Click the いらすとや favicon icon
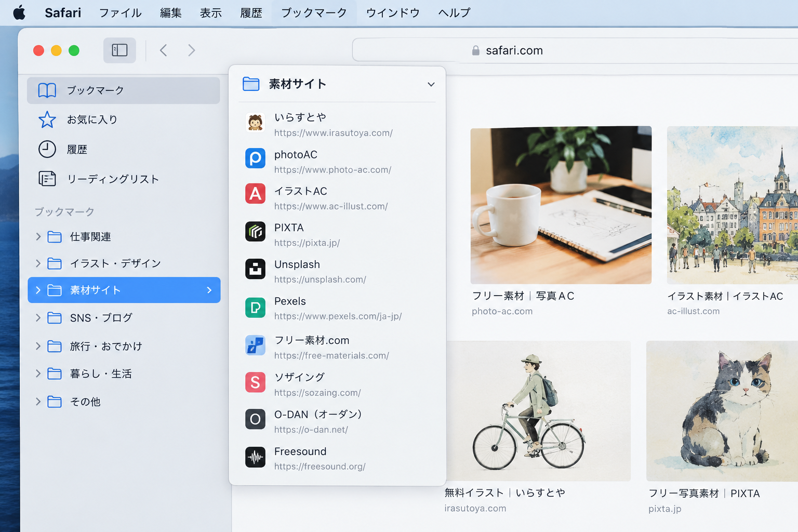The width and height of the screenshot is (798, 532). (255, 123)
